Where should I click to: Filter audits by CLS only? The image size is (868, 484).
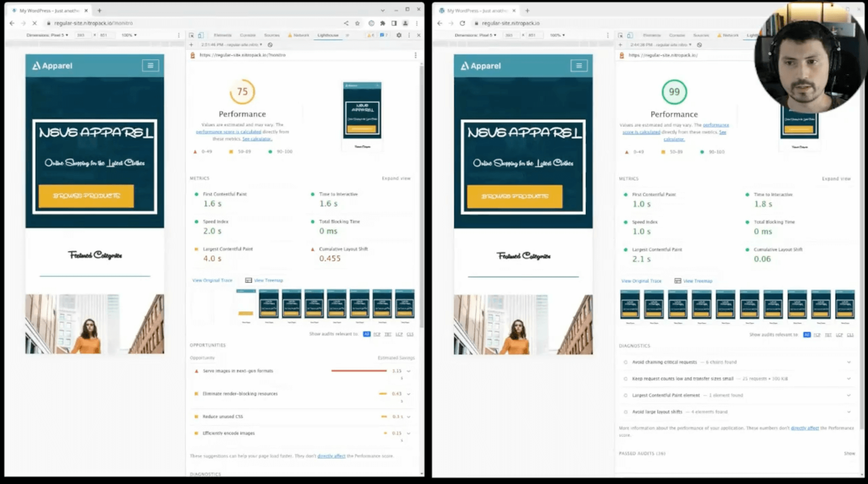pyautogui.click(x=410, y=334)
